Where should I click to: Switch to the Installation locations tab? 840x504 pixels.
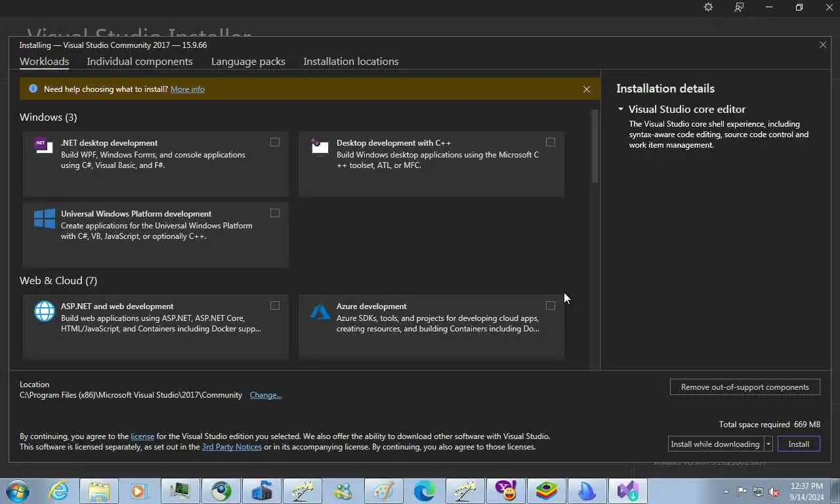pos(351,62)
